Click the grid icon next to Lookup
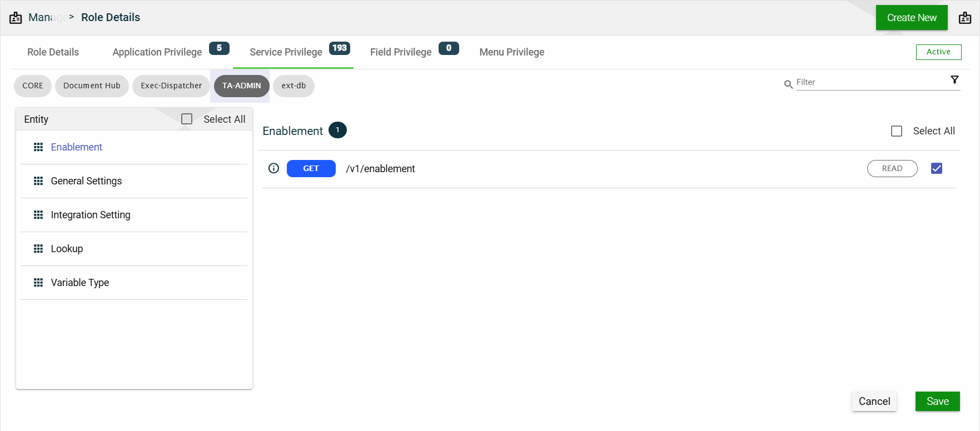This screenshot has width=980, height=431. click(x=38, y=249)
